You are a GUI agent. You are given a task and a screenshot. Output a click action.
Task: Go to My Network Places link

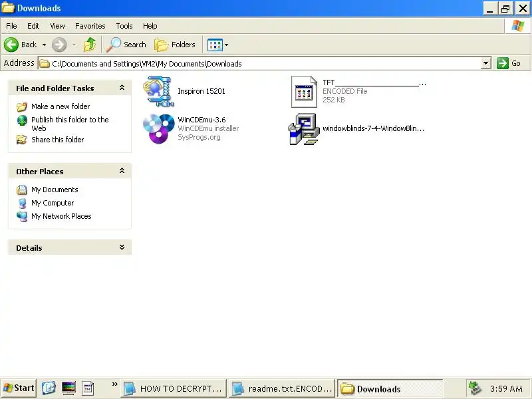61,216
